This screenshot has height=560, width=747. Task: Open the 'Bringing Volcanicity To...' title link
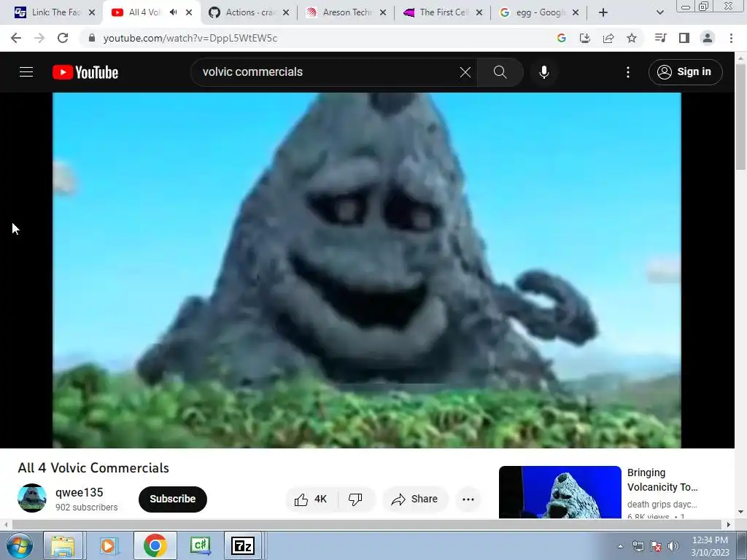[x=662, y=480]
